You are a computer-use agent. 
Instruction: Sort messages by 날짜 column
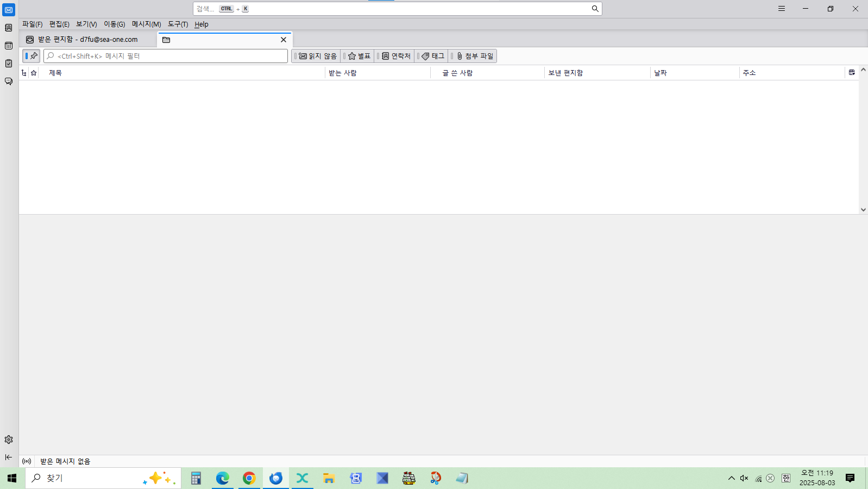(x=661, y=73)
